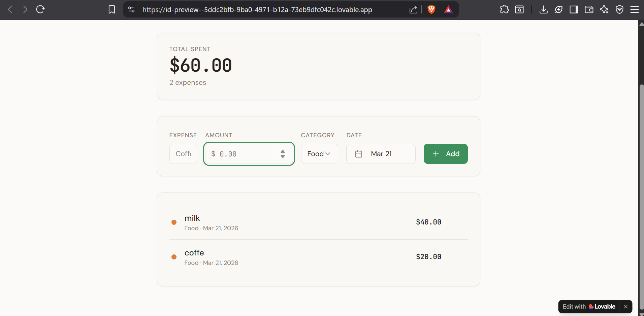Share the page using the share icon

(x=413, y=9)
